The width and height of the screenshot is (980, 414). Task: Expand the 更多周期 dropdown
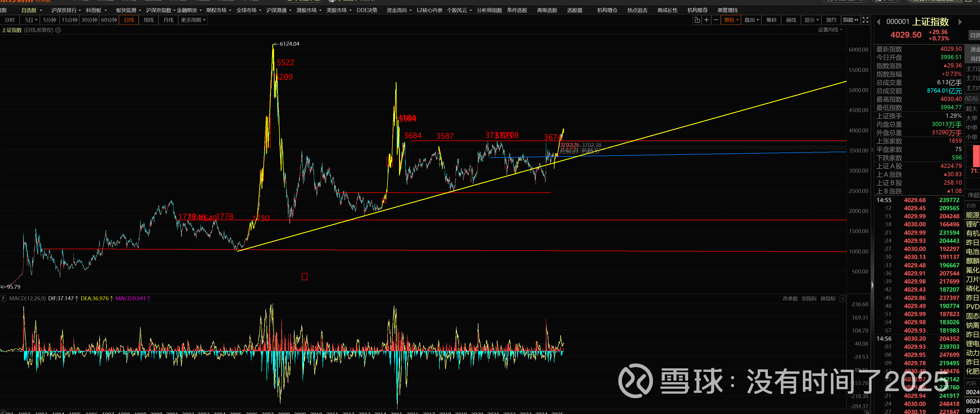[x=193, y=20]
